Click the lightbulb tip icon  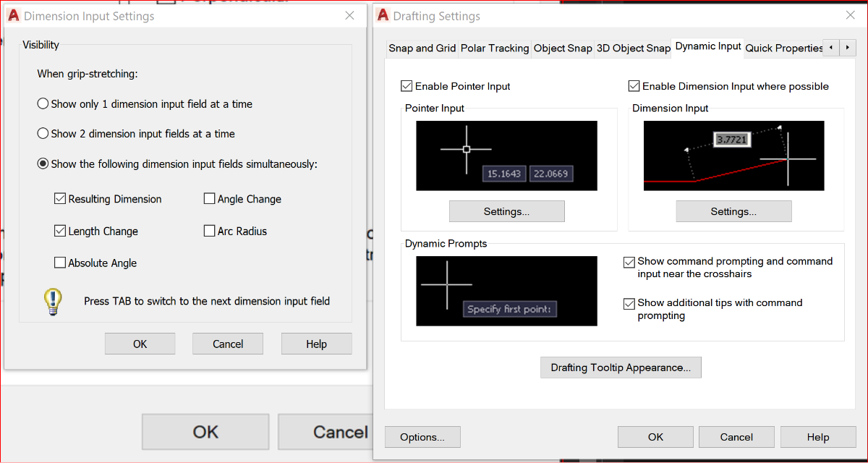click(x=52, y=301)
